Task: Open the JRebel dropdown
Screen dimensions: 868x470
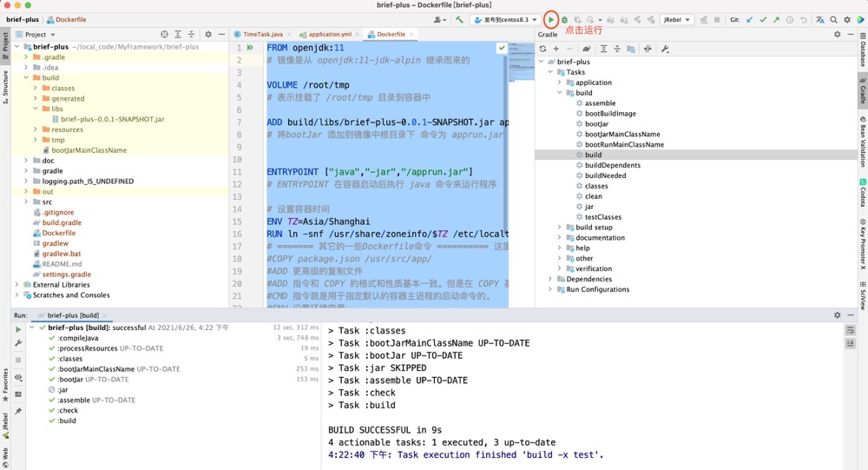Action: 676,19
